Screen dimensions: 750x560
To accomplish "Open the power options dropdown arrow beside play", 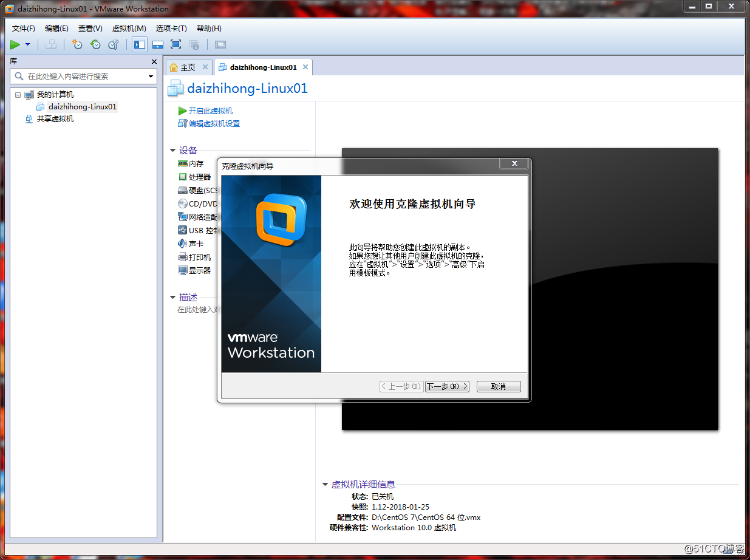I will click(28, 44).
